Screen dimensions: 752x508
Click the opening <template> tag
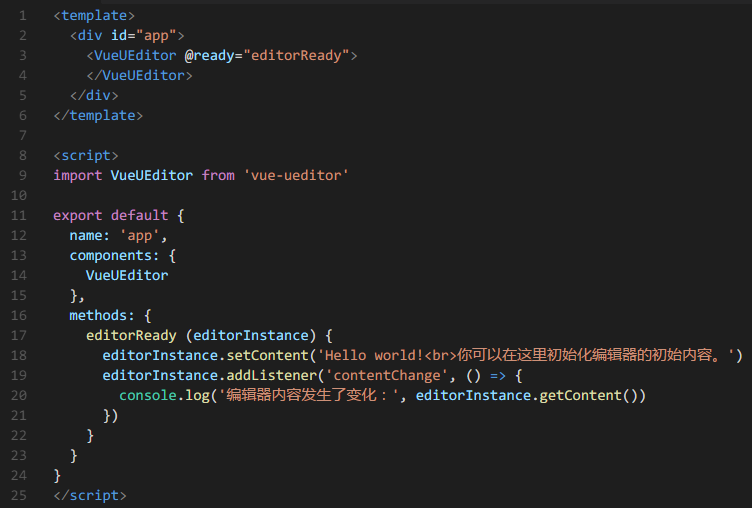(x=94, y=16)
